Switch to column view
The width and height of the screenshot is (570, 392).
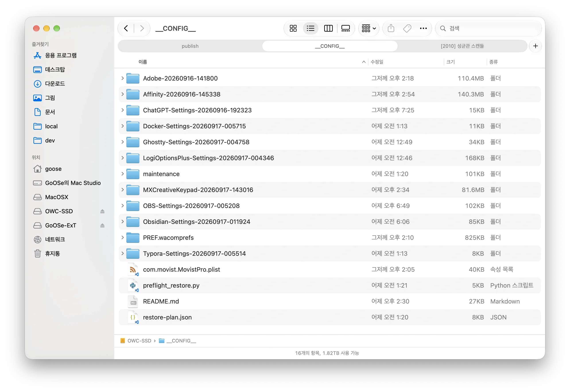click(328, 29)
